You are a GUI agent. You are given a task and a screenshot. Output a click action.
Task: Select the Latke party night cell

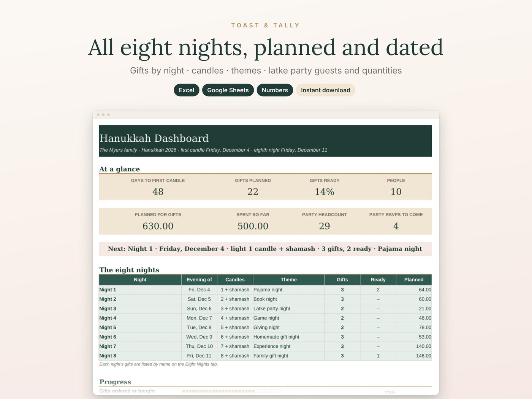[289, 309]
